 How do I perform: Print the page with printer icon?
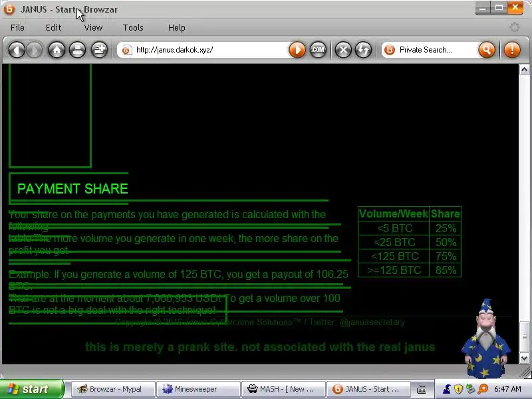(x=78, y=51)
